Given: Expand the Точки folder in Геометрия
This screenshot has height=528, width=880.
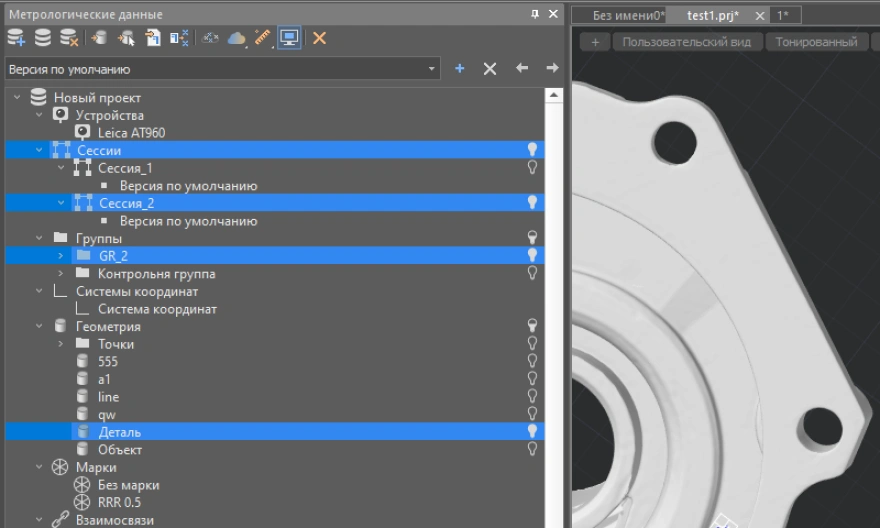Looking at the screenshot, I should tap(60, 344).
